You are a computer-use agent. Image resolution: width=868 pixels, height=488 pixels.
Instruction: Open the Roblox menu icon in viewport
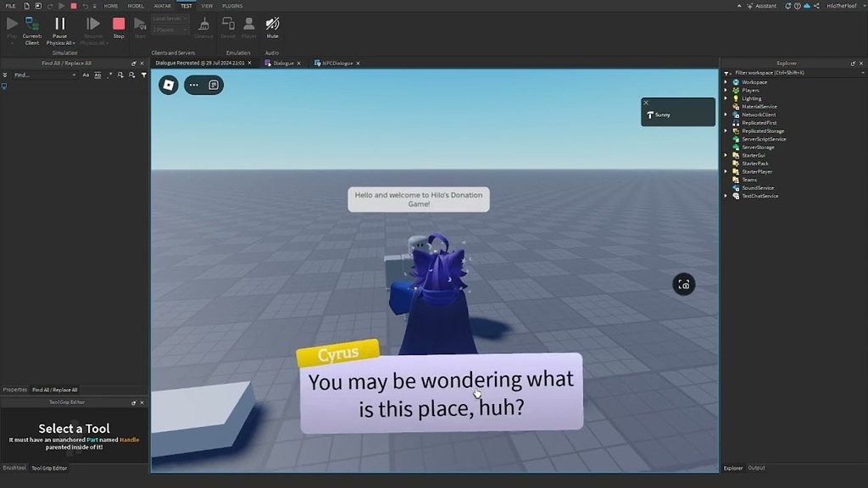coord(167,86)
